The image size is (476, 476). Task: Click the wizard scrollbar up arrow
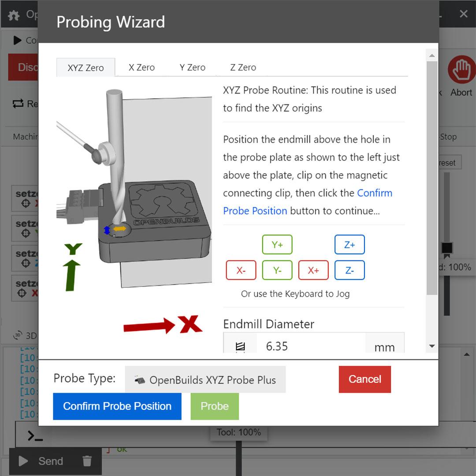coord(431,56)
